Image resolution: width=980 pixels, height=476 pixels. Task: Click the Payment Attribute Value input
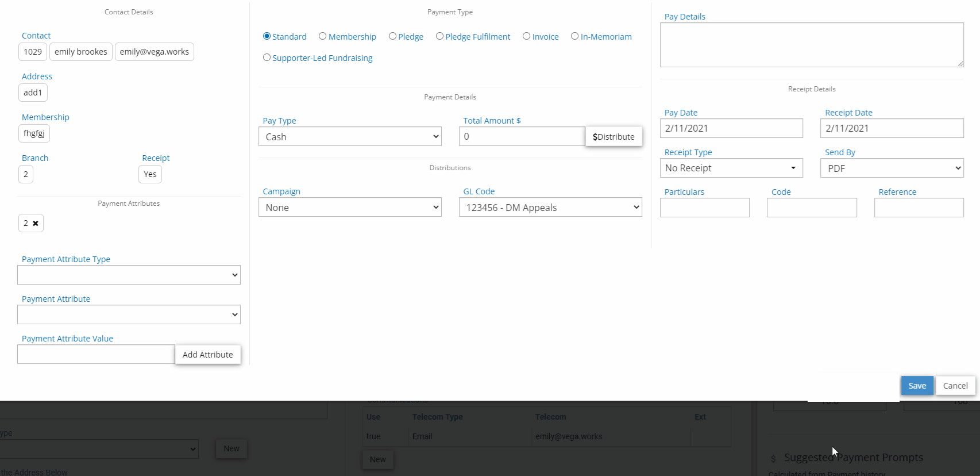click(96, 354)
